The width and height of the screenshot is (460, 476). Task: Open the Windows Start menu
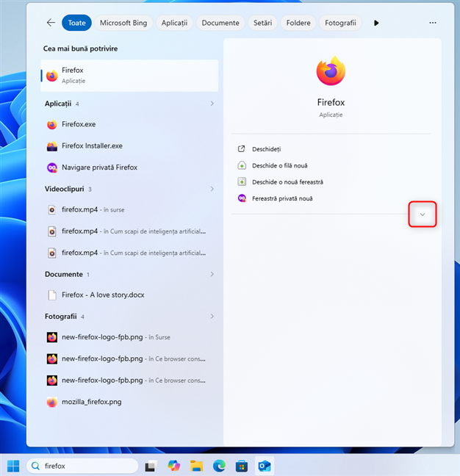13,466
